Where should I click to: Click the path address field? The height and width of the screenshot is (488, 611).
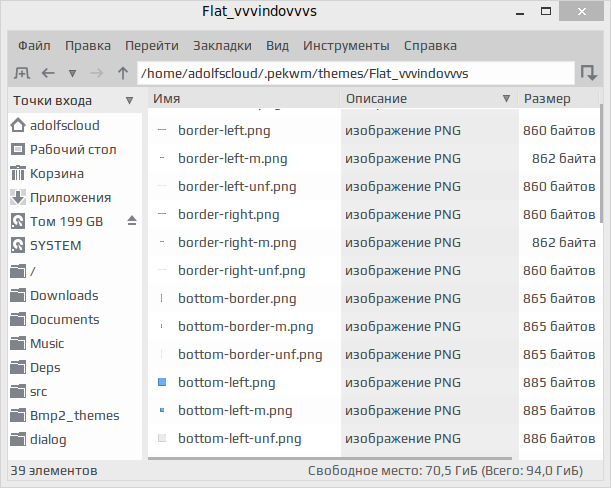pos(356,73)
